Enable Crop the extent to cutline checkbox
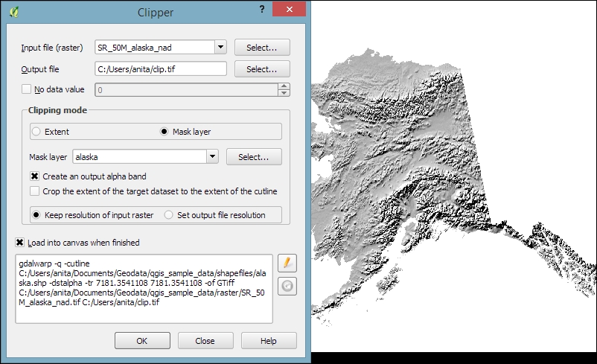Viewport: 597px width, 364px height. pyautogui.click(x=35, y=191)
